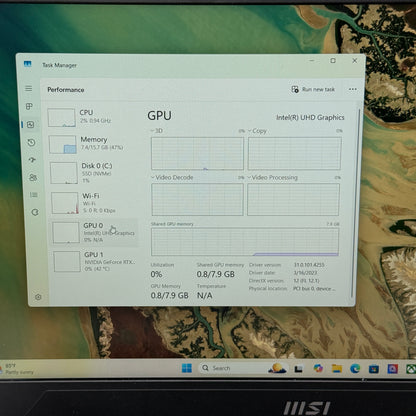
Task: Minimize the Task Manager window
Action: pos(312,60)
